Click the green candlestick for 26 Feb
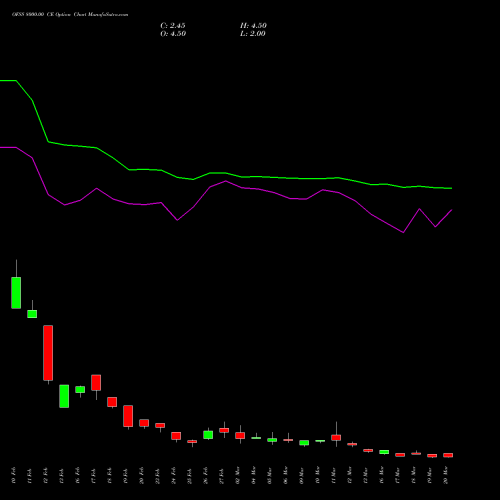The height and width of the screenshot is (500, 500). [x=208, y=435]
